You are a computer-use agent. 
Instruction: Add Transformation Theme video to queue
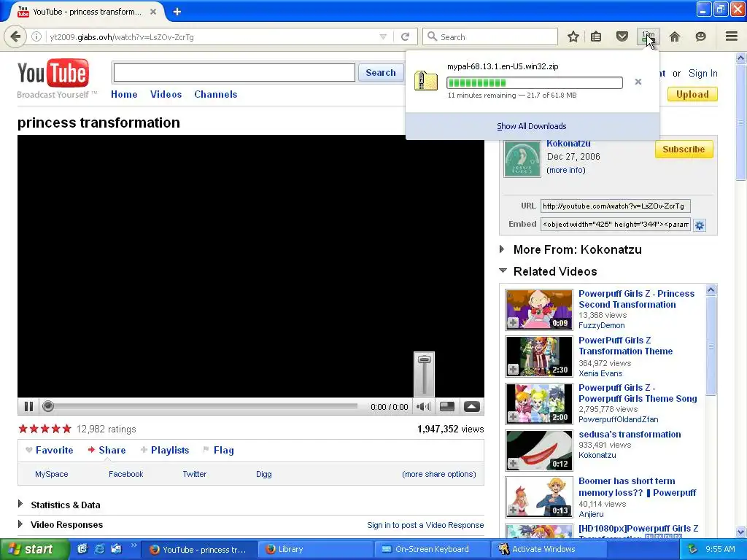click(513, 370)
